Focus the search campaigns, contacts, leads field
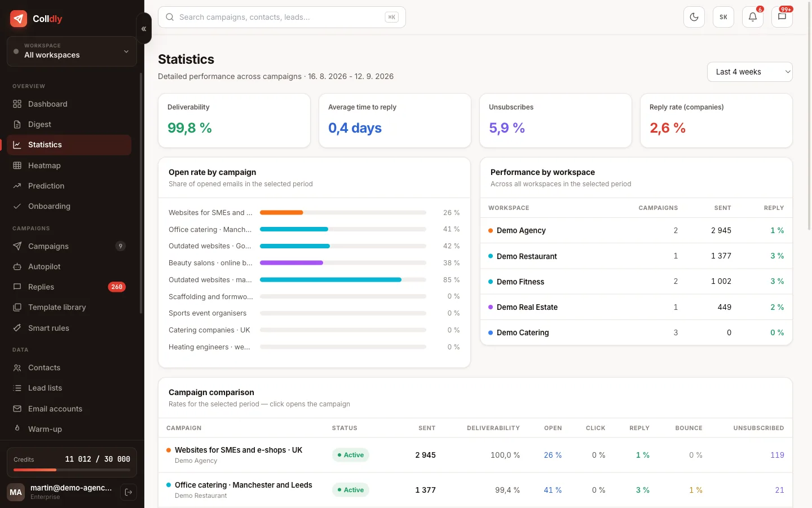 click(282, 17)
